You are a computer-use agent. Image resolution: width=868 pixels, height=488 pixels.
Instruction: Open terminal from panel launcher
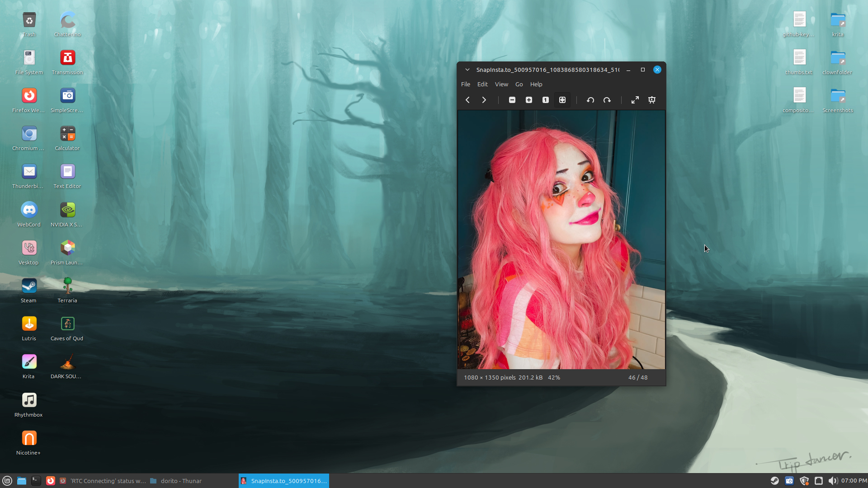(36, 481)
